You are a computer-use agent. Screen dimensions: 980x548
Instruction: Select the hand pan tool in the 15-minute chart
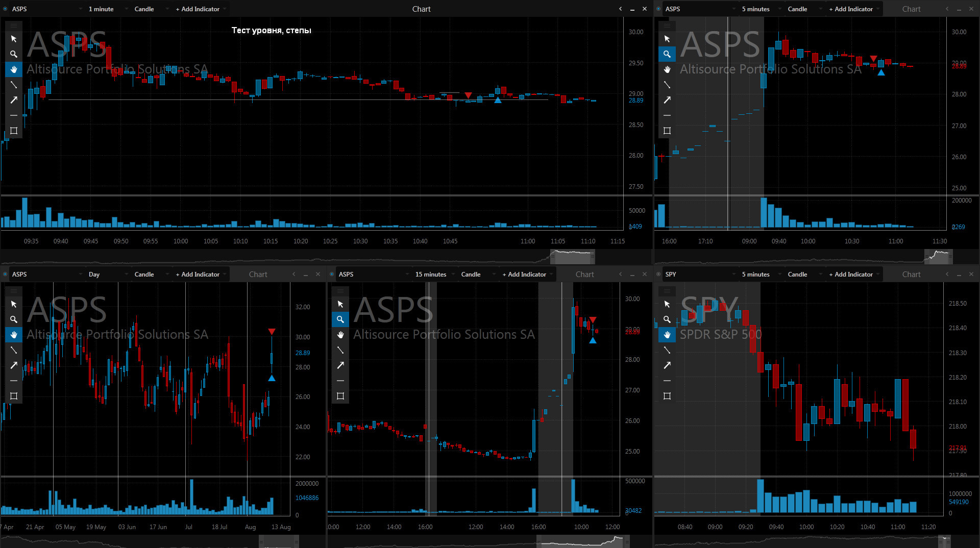[340, 335]
